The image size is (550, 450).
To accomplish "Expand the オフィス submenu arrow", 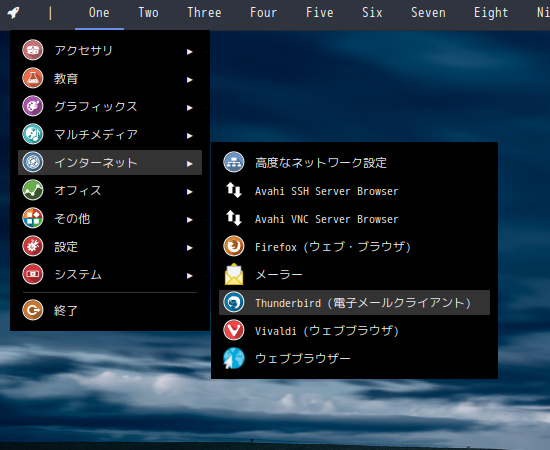I will click(190, 192).
